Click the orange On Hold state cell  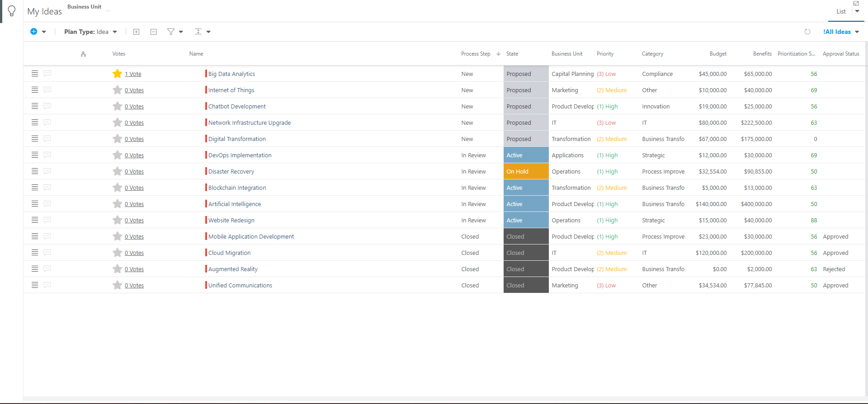526,171
